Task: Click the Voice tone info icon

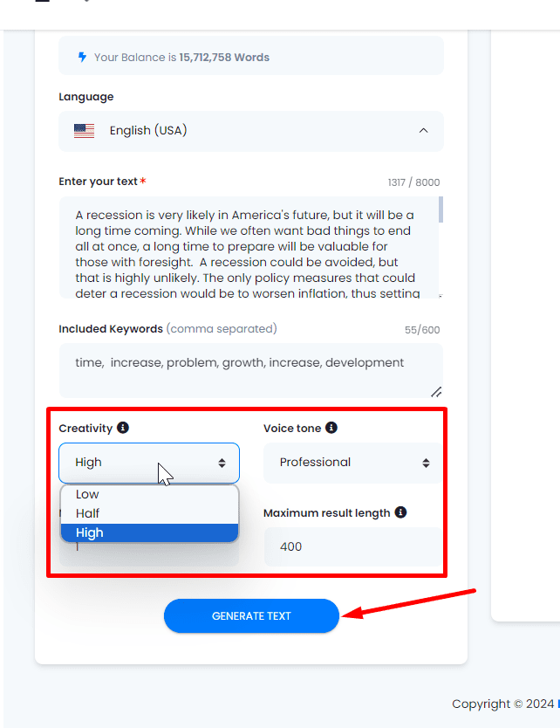Action: [331, 428]
